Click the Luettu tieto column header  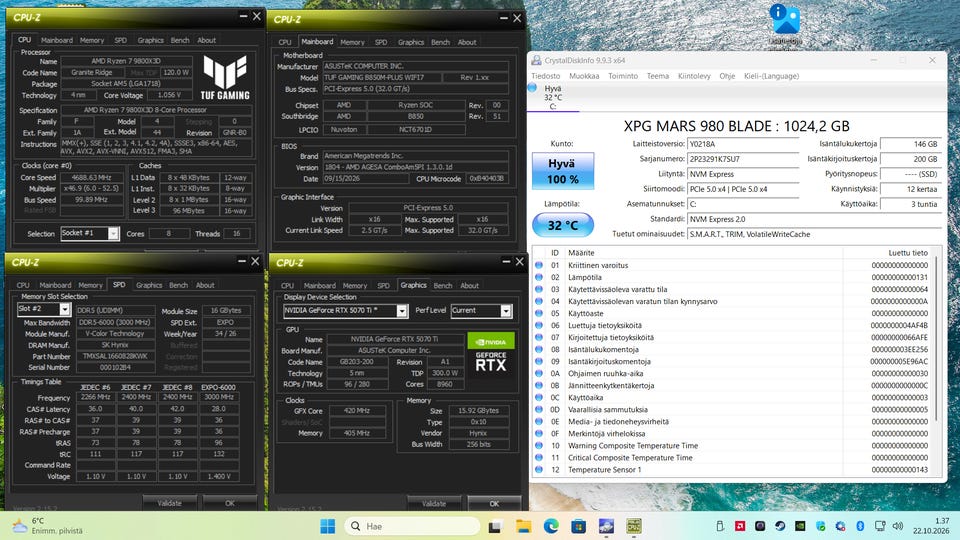[908, 253]
